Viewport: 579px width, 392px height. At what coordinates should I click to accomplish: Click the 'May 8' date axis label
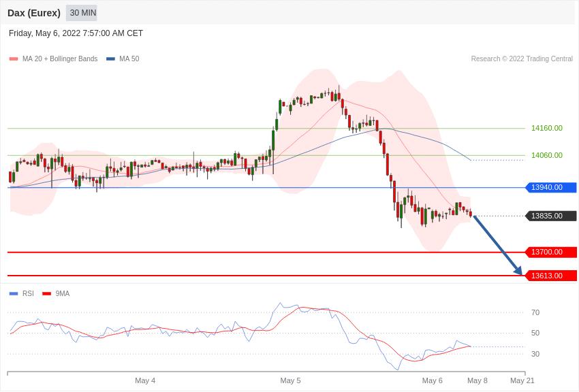point(478,380)
